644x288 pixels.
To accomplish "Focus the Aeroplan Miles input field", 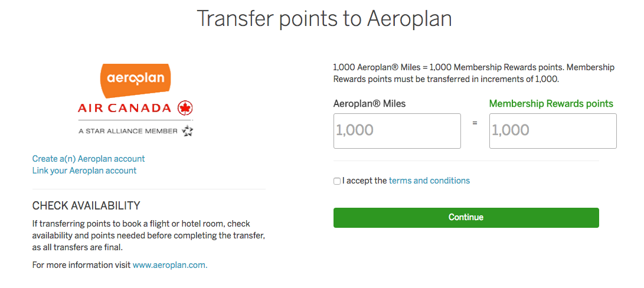I will (397, 131).
